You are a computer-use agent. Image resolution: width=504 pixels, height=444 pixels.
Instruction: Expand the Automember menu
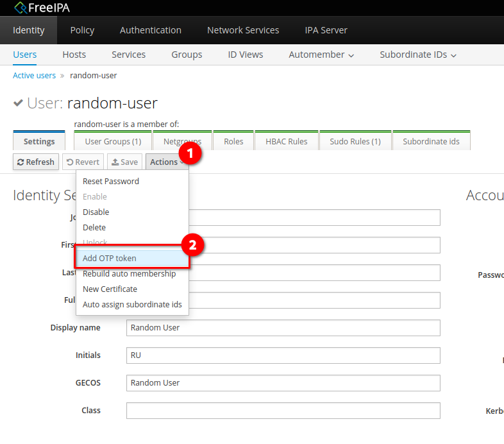321,55
